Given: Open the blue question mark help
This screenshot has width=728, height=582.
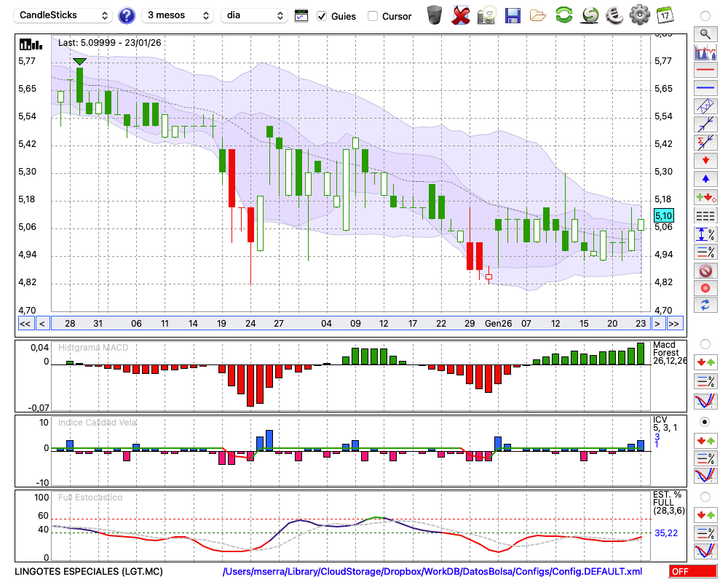Looking at the screenshot, I should pyautogui.click(x=126, y=16).
